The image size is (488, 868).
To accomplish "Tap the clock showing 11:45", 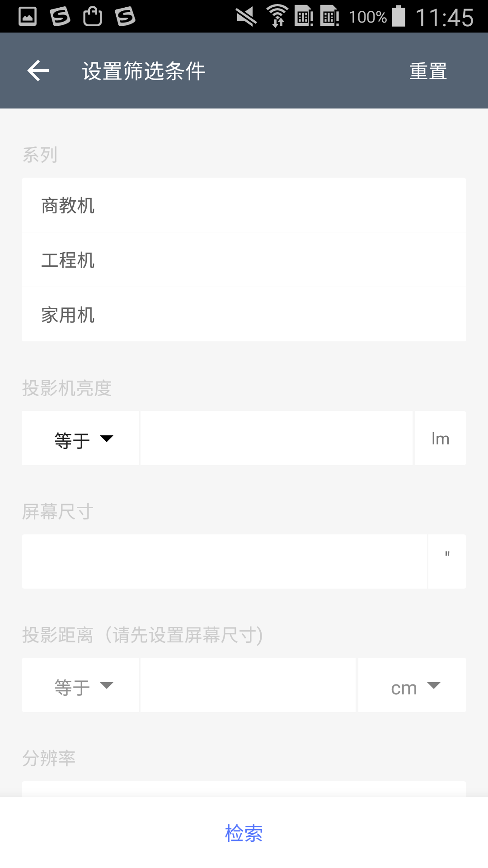I will point(444,18).
